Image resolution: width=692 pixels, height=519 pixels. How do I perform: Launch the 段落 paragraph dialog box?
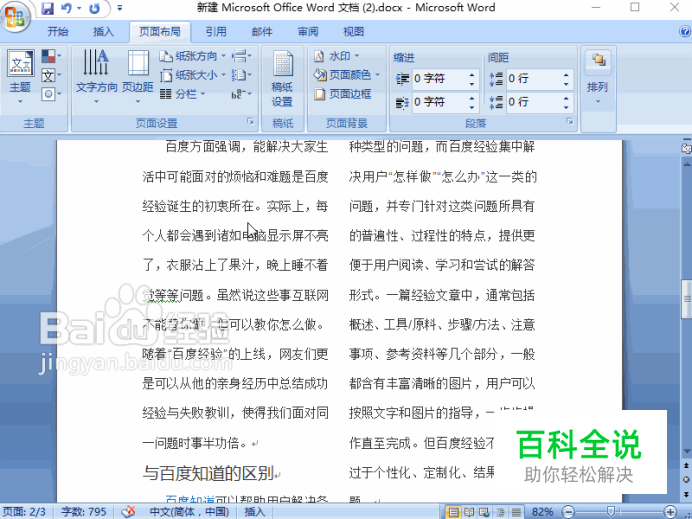tap(570, 121)
